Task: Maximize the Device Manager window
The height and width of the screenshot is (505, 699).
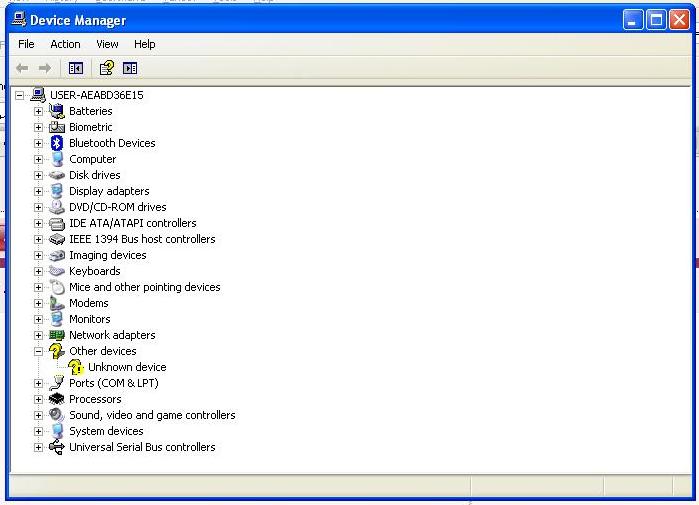Action: click(656, 19)
